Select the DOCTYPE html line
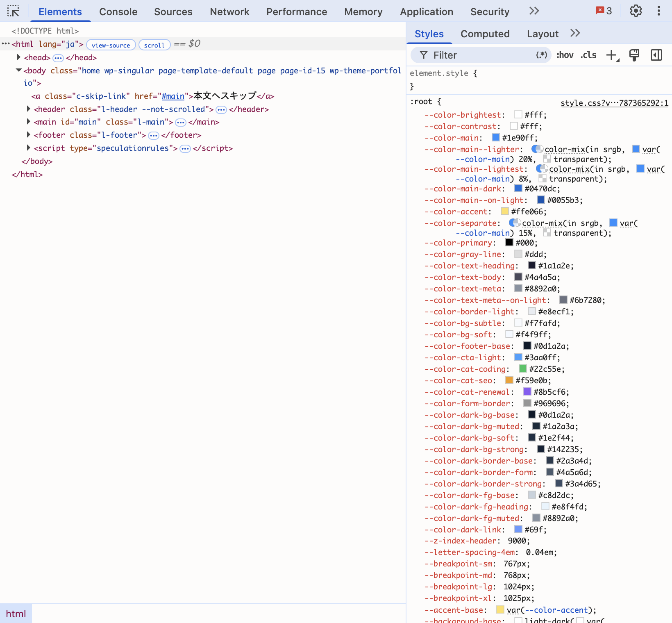Viewport: 672px width, 623px height. point(45,31)
